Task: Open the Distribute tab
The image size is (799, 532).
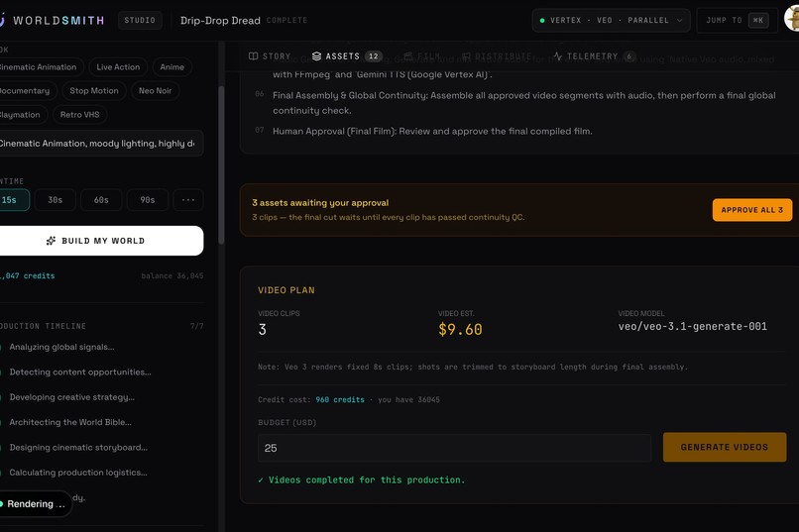Action: pos(497,56)
